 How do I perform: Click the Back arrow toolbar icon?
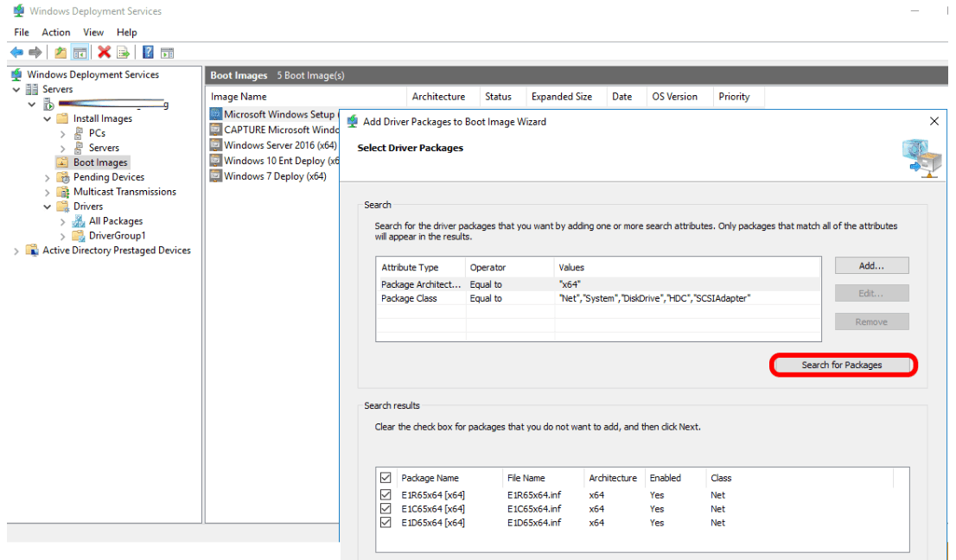pos(17,53)
